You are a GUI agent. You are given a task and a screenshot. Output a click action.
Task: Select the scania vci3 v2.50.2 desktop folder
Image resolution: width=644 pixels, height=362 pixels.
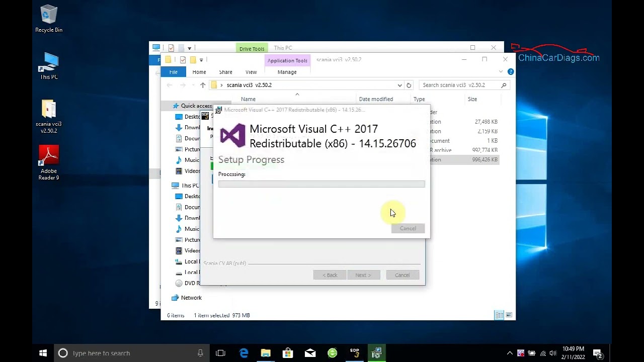tap(49, 117)
